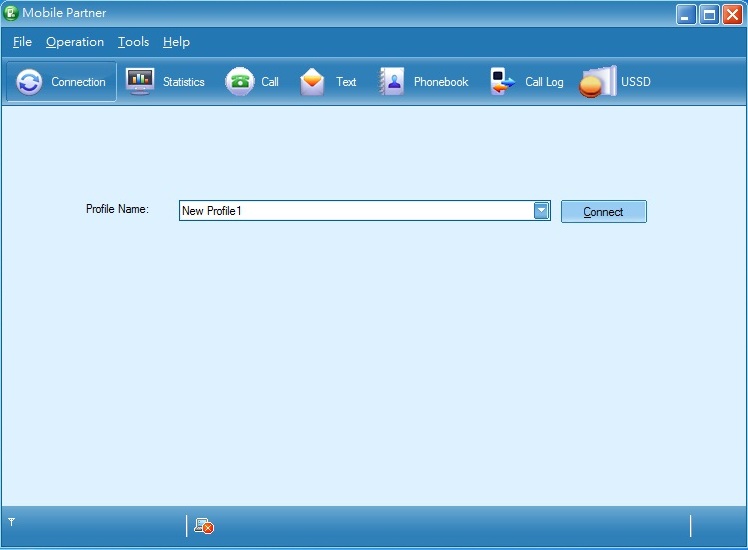
Task: Open the Operation menu
Action: point(75,42)
